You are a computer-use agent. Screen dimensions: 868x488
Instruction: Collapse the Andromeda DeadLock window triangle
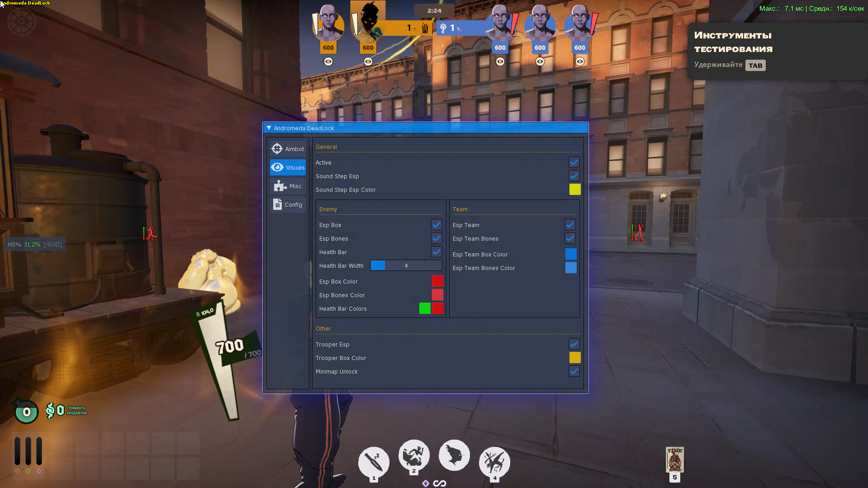[x=269, y=128]
